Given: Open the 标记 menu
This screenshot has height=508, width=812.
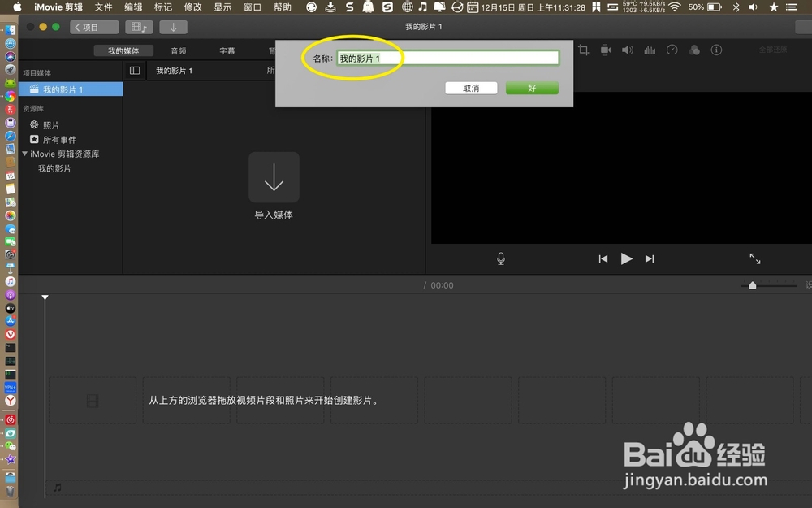Looking at the screenshot, I should [x=163, y=7].
